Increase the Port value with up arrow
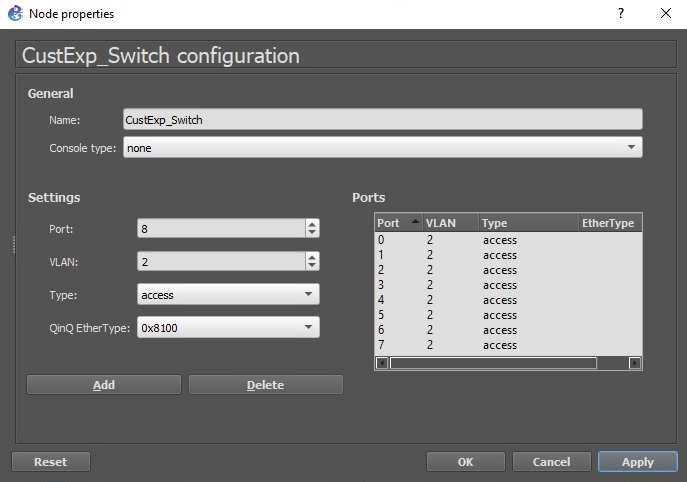The height and width of the screenshot is (482, 687). (312, 224)
